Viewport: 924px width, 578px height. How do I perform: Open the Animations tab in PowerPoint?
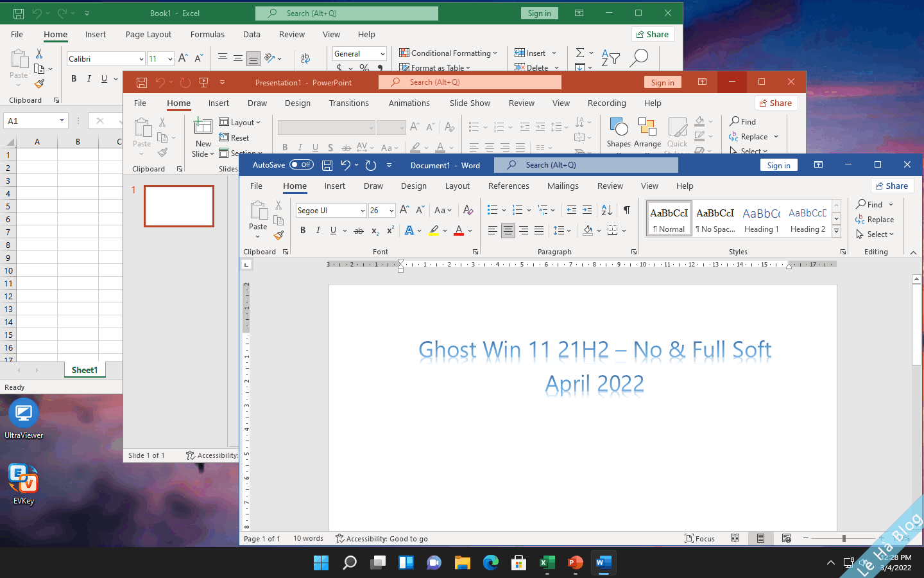click(409, 103)
